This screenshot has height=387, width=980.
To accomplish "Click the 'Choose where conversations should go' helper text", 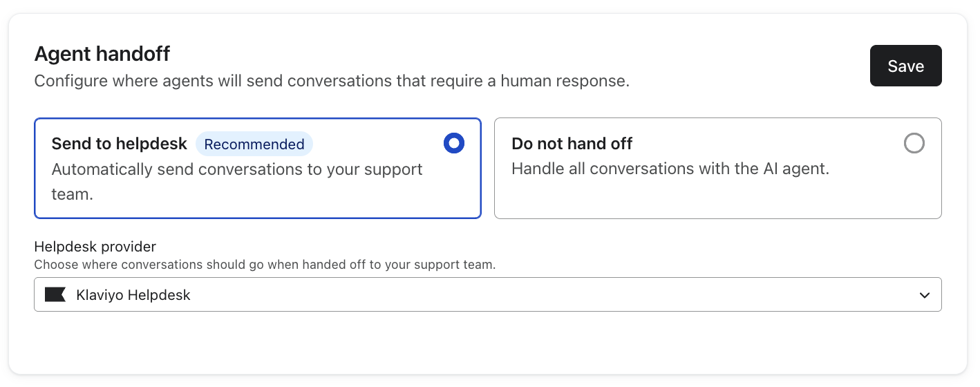I will coord(265,265).
